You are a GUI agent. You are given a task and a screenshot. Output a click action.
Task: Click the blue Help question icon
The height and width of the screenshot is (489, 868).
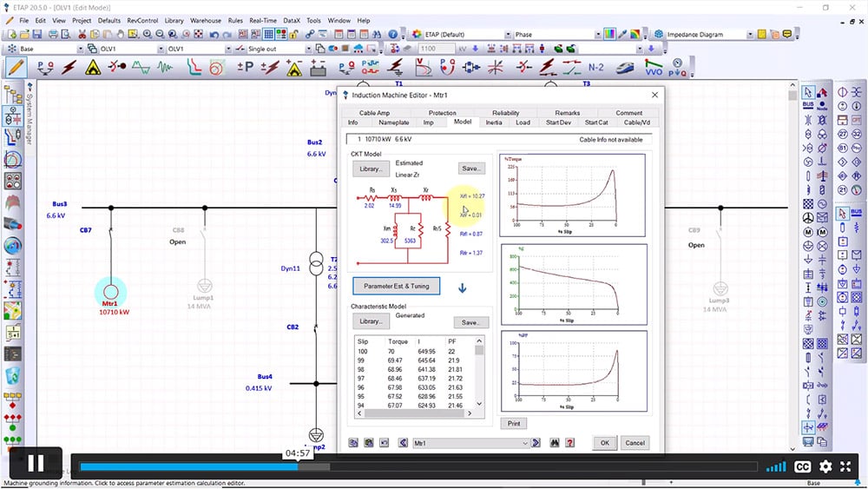click(x=392, y=35)
